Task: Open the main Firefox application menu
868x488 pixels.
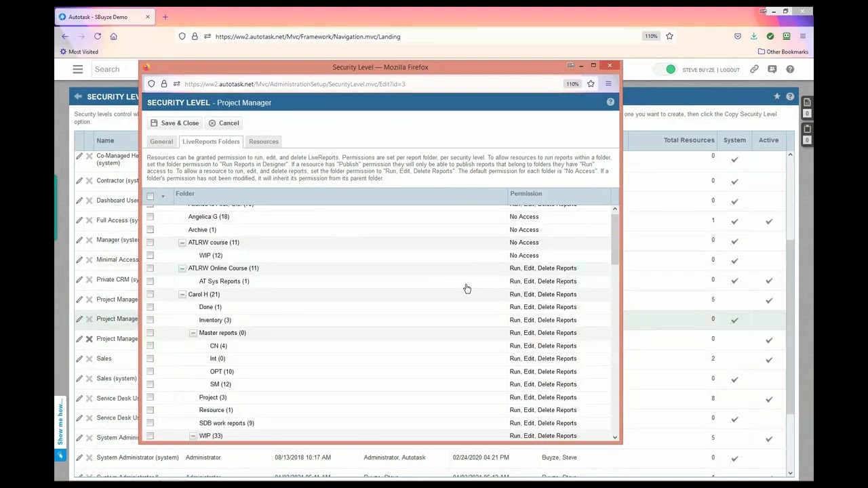Action: [803, 37]
